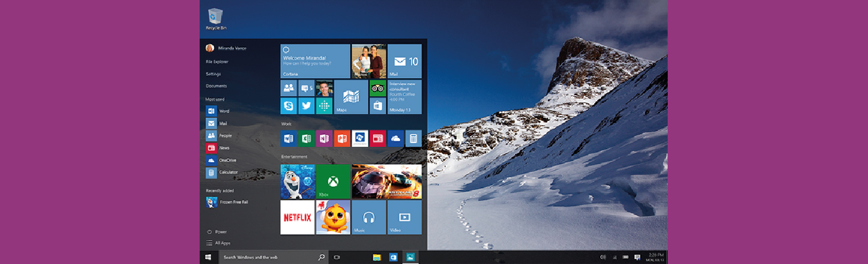The image size is (868, 264).
Task: Open OneDrive cloud tile in Work group
Action: tap(396, 139)
